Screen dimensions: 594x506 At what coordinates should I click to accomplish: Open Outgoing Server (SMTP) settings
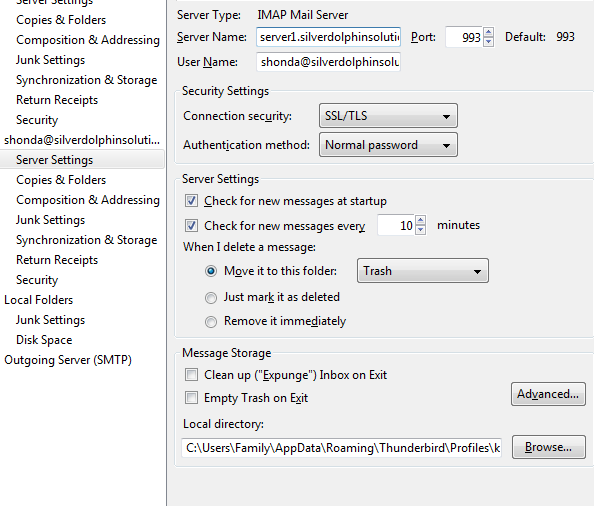[x=68, y=360]
